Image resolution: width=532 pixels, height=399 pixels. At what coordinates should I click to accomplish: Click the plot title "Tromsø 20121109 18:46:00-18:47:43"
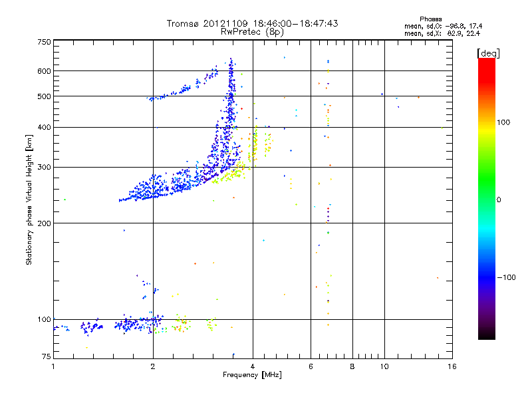252,23
